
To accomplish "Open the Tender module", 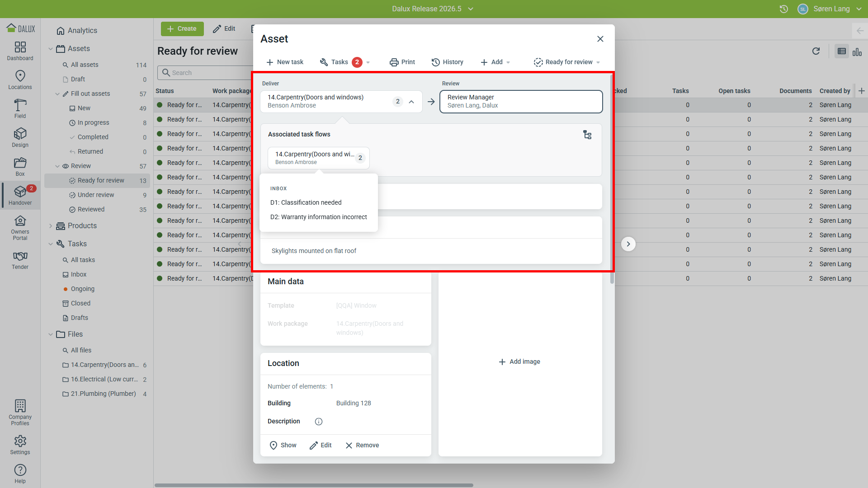I will click(x=20, y=260).
